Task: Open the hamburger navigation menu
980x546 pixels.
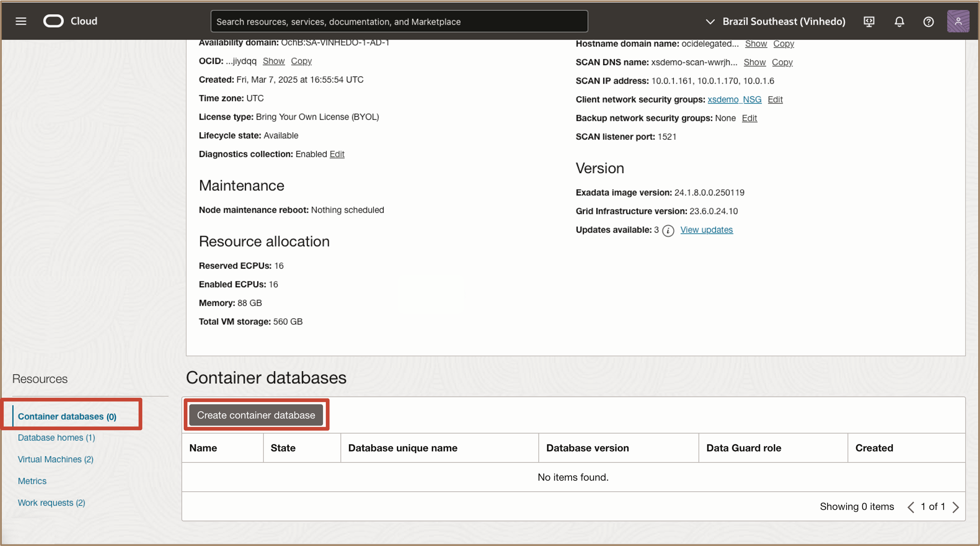Action: pos(21,21)
